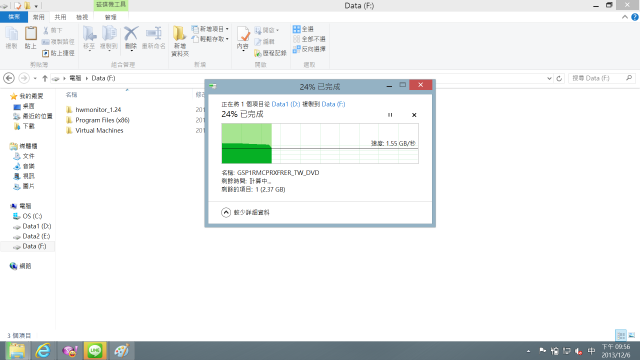Collapse copy dialog details with chevron
640x360 pixels.
(226, 212)
